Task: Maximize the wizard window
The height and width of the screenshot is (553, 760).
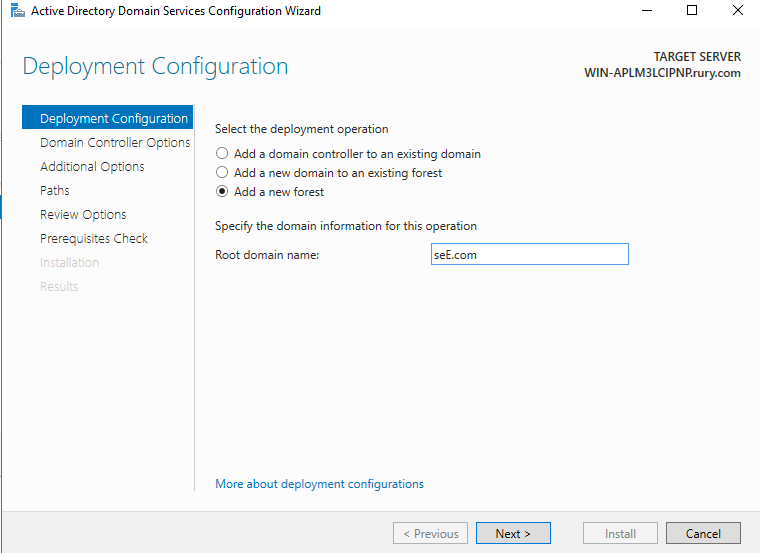Action: click(692, 10)
